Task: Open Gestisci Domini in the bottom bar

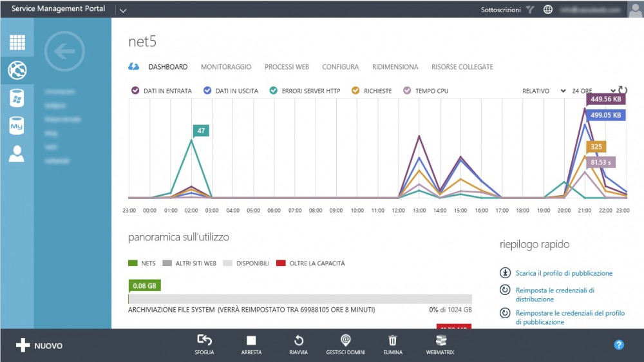Action: pos(346,341)
